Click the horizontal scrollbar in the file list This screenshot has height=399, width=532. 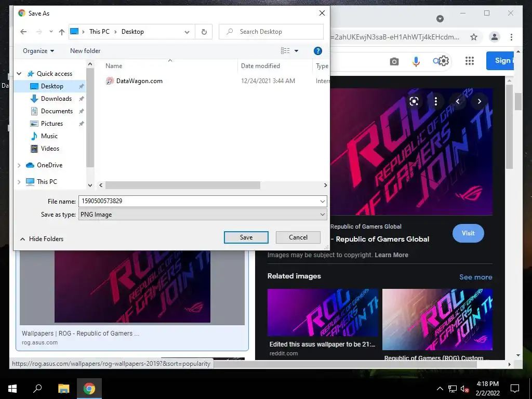(182, 185)
